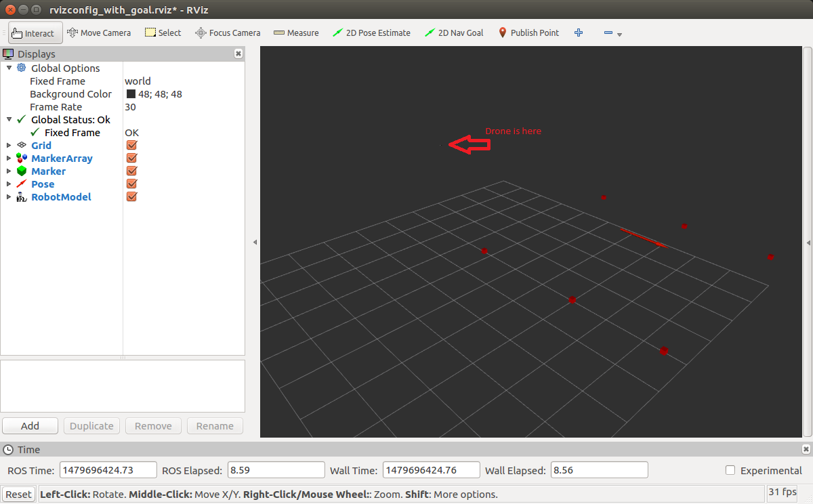Collapse the Global Options section
Viewport: 813px width, 504px height.
pos(9,68)
